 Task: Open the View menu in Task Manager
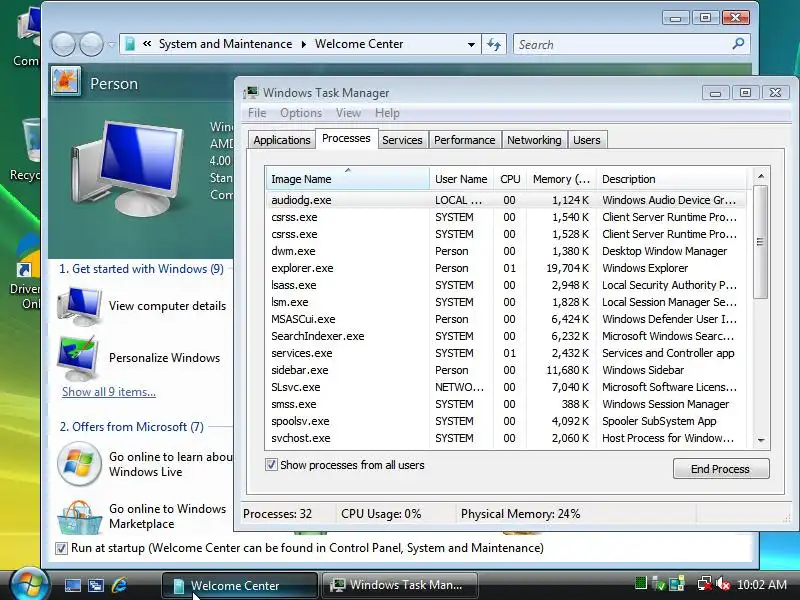348,113
